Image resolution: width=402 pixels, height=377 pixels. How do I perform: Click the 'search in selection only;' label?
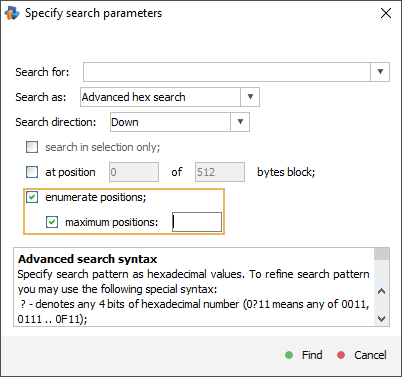click(x=103, y=147)
